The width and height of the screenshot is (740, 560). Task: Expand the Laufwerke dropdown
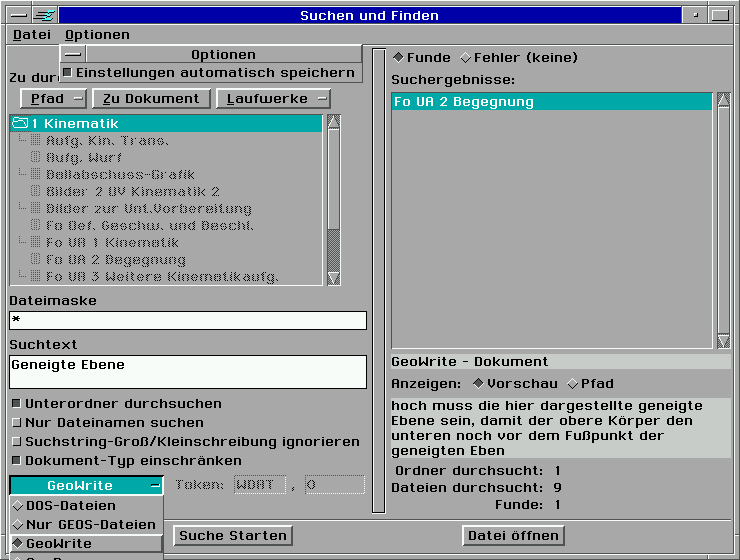(x=275, y=99)
